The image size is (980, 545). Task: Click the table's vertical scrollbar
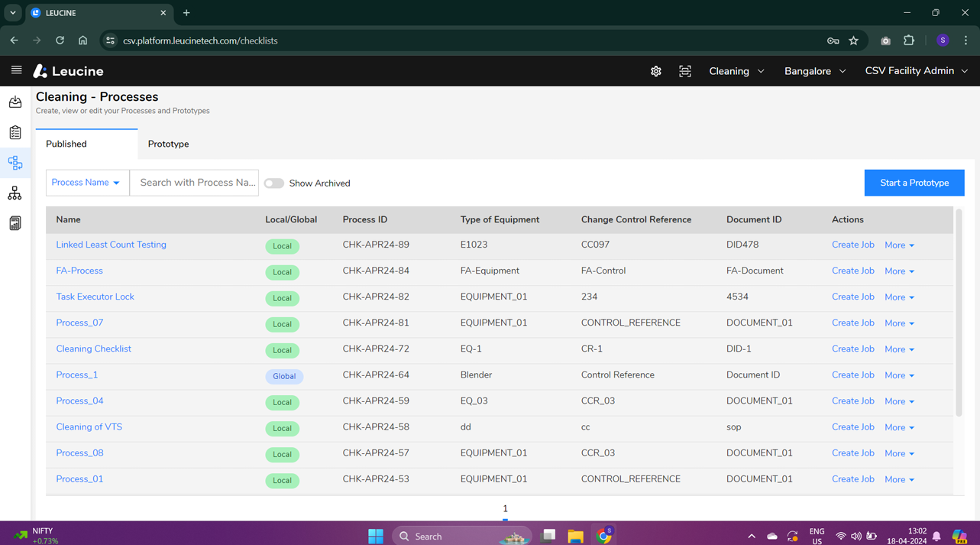959,312
